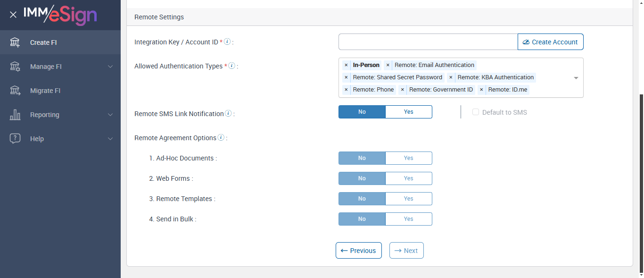Click info icon beside Allowed Authentication Types
644x278 pixels.
[x=231, y=66]
